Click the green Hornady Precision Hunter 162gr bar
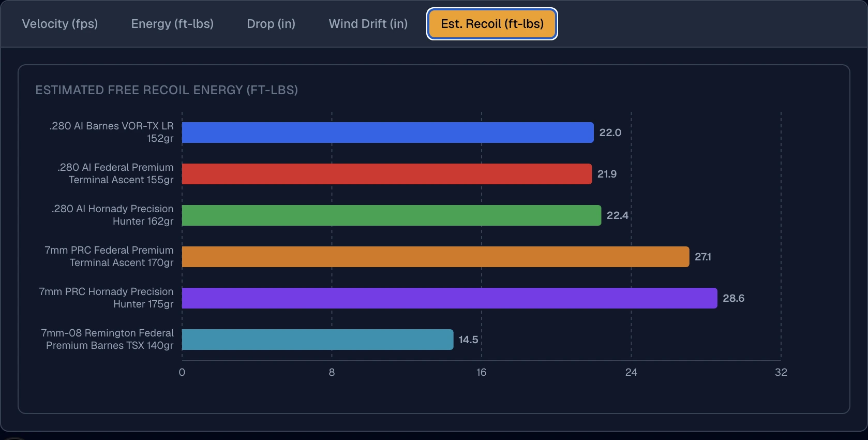 click(392, 215)
